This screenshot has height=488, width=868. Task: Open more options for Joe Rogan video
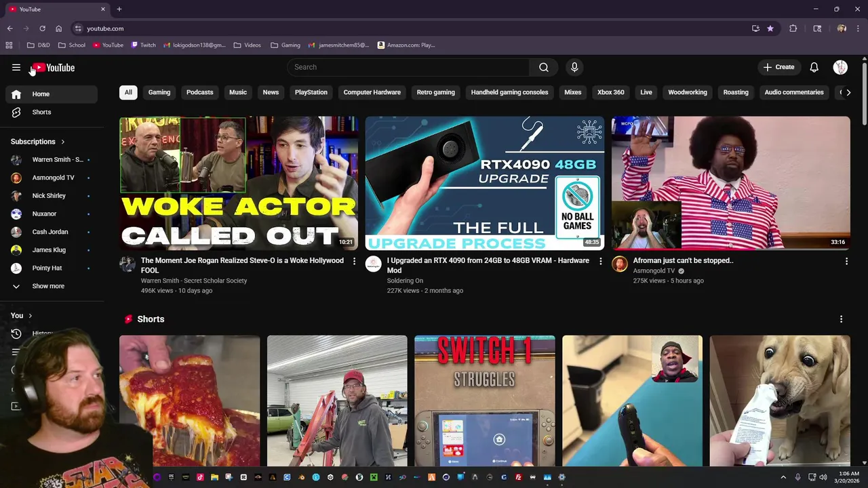tap(354, 261)
